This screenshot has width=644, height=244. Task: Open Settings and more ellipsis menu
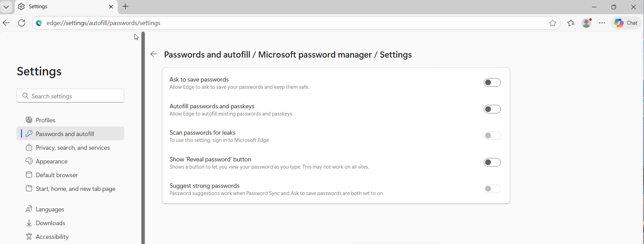point(602,23)
